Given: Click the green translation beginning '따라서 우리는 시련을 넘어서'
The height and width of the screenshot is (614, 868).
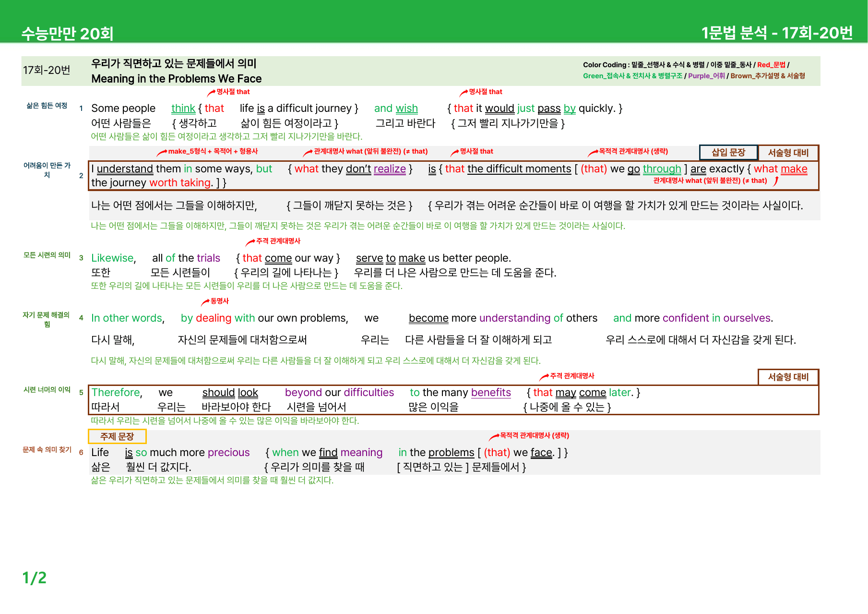Looking at the screenshot, I should (225, 421).
